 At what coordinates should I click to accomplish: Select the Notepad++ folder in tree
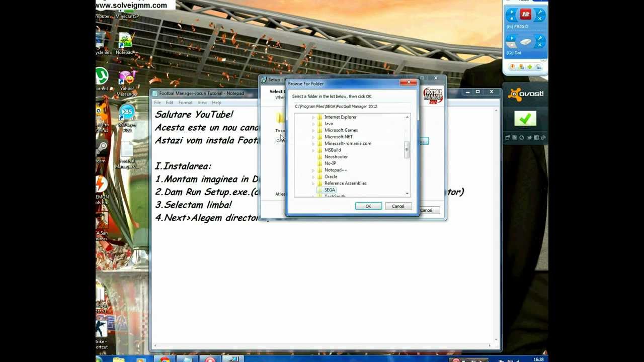point(336,170)
